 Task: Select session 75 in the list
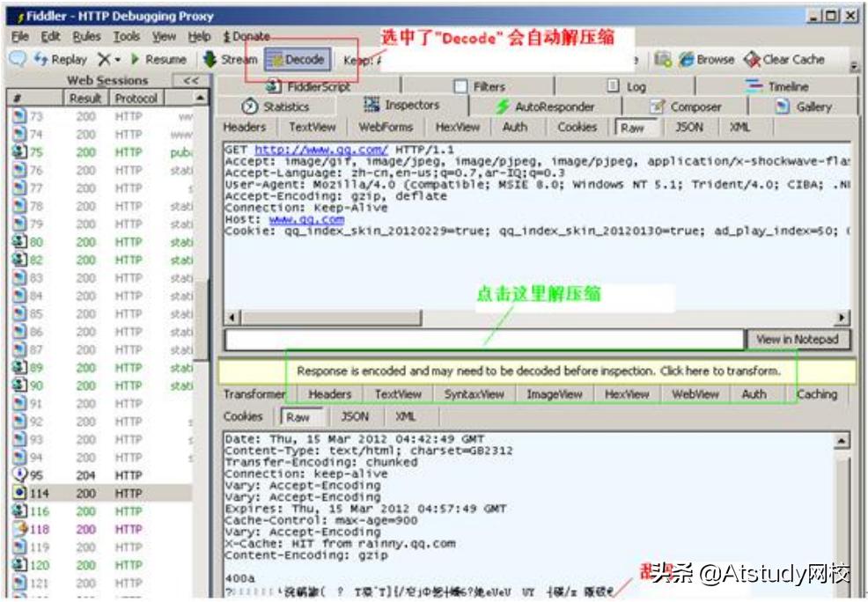coord(101,152)
